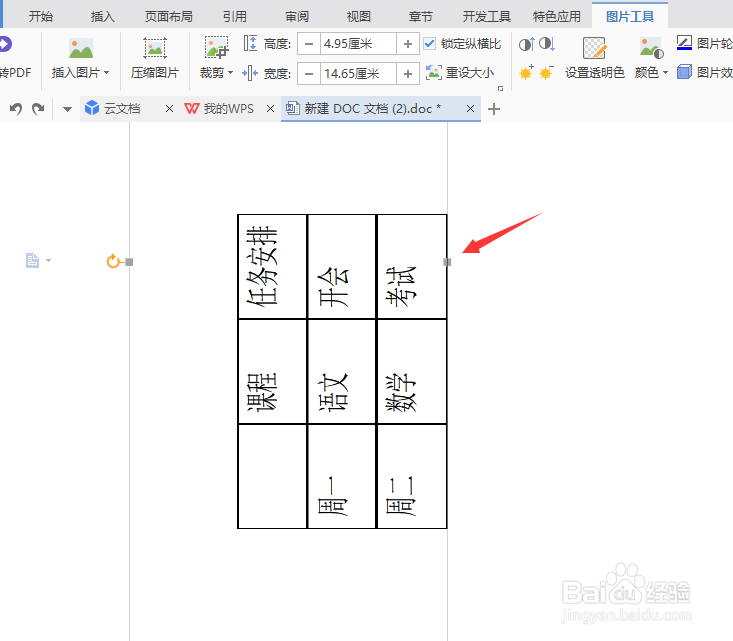Click the right-middle sizing handle of picture
The width and height of the screenshot is (733, 641).
[447, 262]
